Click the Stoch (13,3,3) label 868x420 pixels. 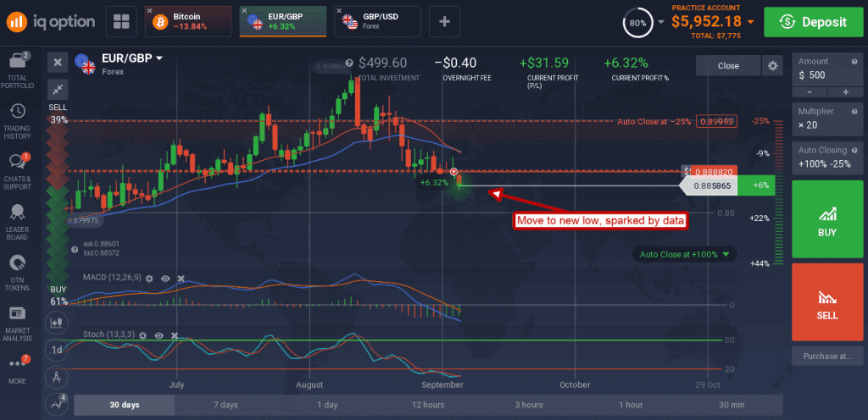coord(109,334)
